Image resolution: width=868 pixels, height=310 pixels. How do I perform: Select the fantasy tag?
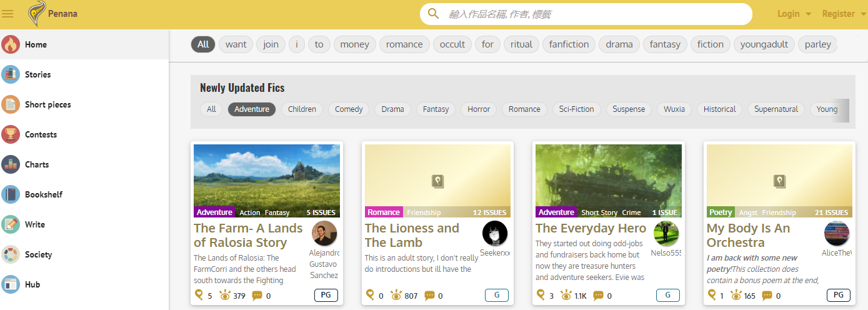click(x=665, y=44)
